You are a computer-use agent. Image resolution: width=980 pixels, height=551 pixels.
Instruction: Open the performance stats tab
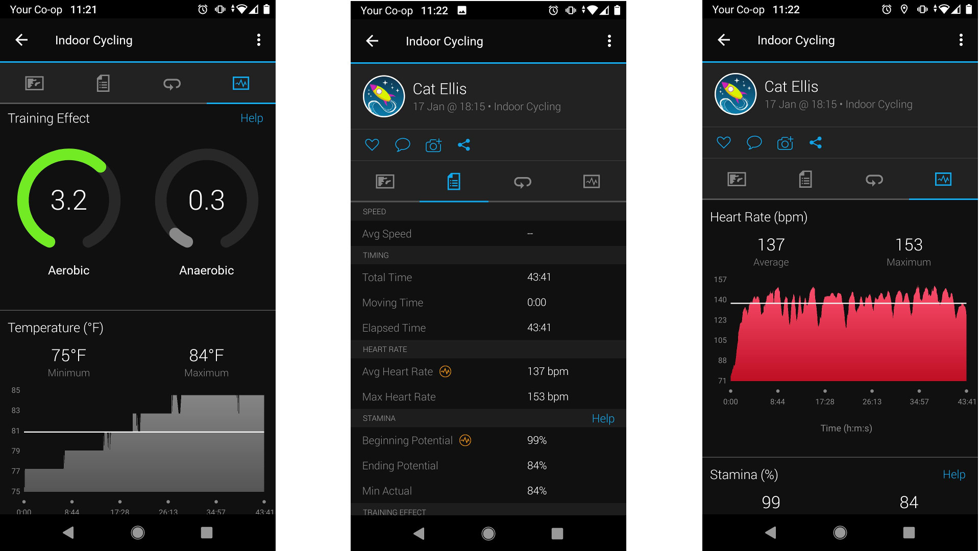(590, 181)
